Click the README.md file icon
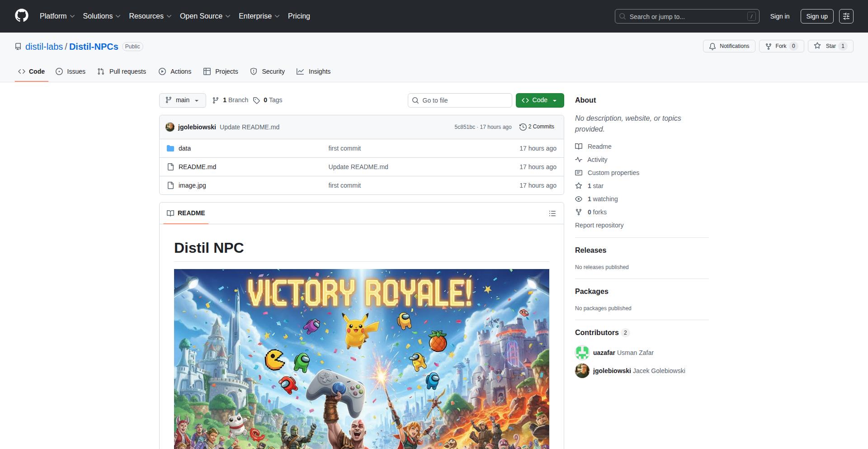The height and width of the screenshot is (449, 868). 170,167
